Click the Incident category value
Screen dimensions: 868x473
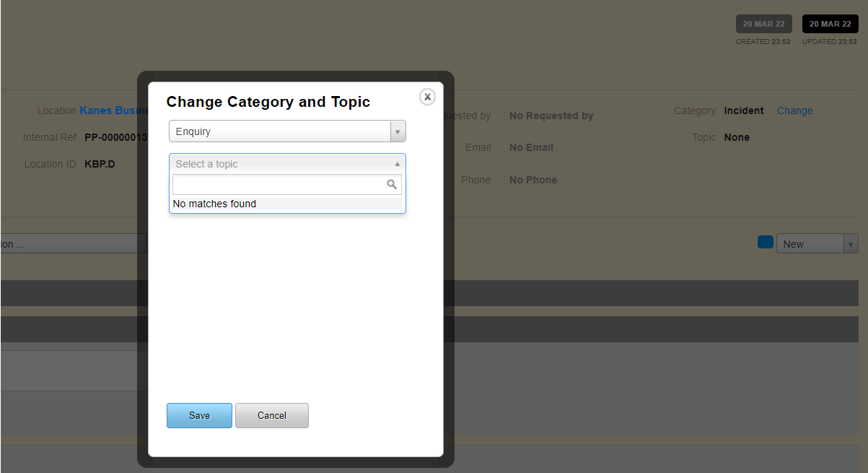743,110
